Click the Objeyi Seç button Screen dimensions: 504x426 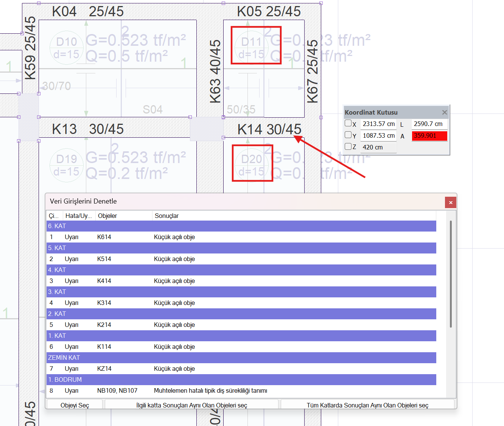pos(75,405)
